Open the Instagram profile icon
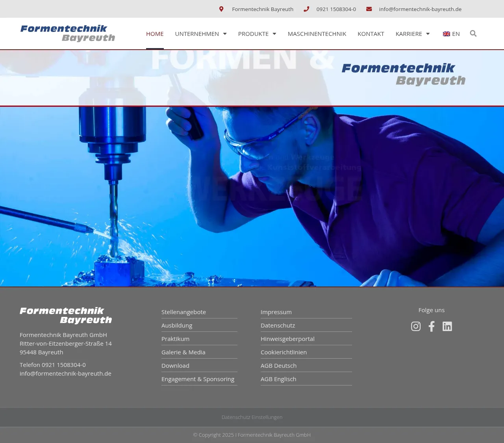This screenshot has width=504, height=443. 416,326
